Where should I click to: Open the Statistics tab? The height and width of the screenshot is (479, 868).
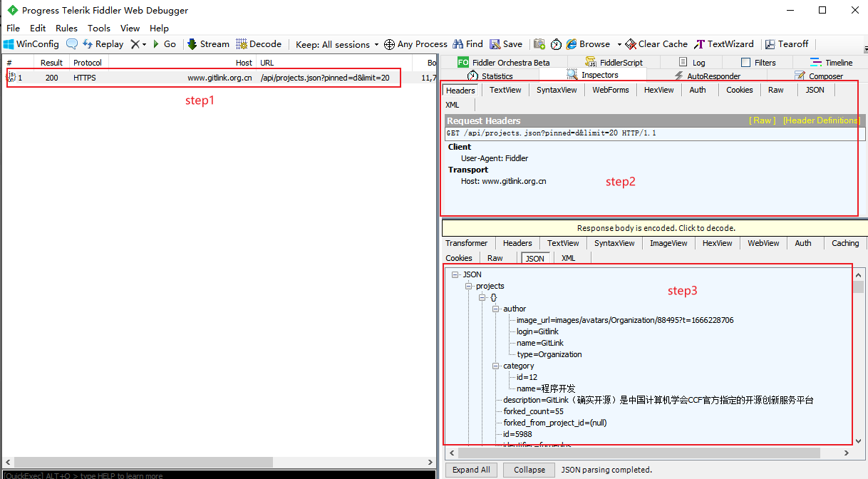pyautogui.click(x=490, y=76)
